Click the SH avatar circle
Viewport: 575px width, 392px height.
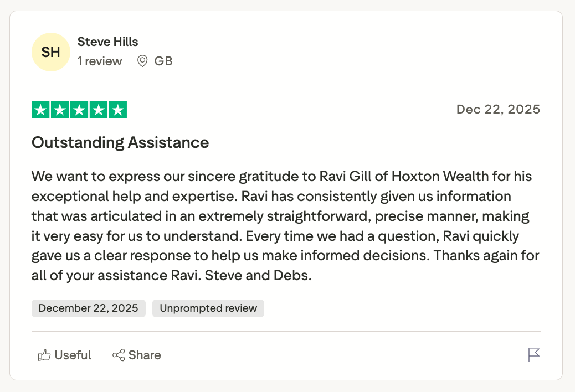(51, 52)
